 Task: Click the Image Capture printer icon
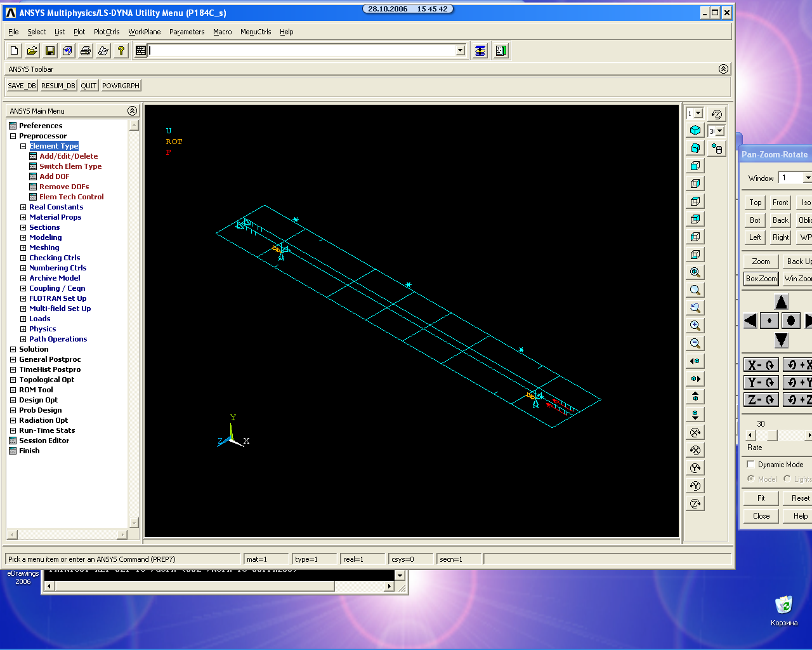point(86,51)
